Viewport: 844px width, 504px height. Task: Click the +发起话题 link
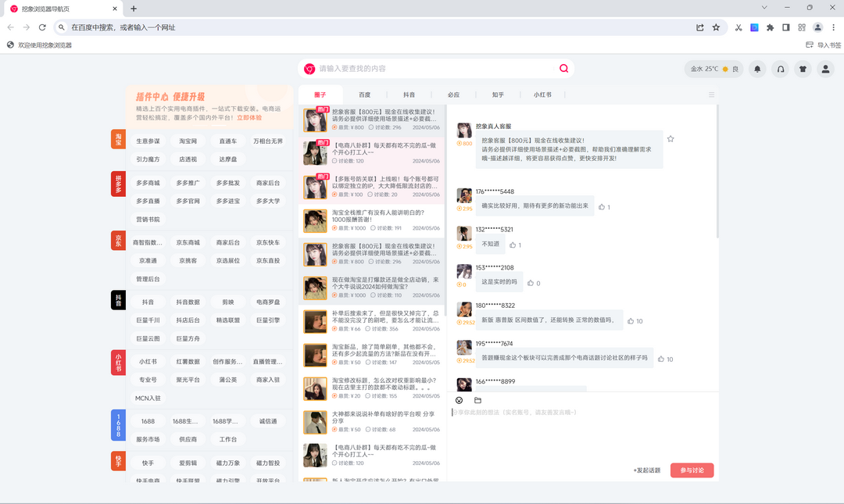click(x=646, y=470)
